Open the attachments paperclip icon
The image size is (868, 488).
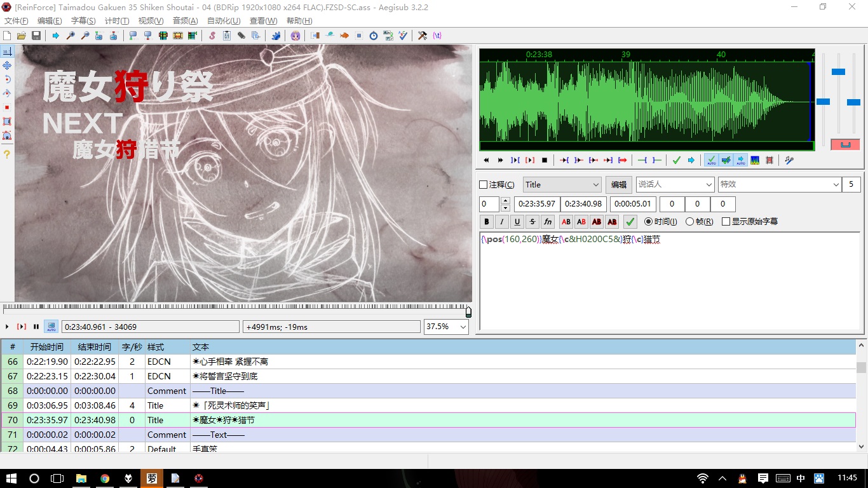coord(241,36)
